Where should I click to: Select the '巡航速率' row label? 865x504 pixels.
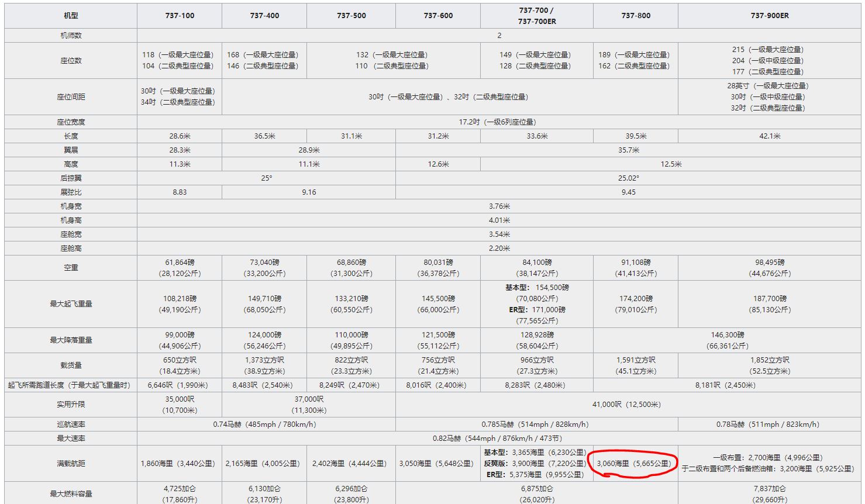click(71, 424)
